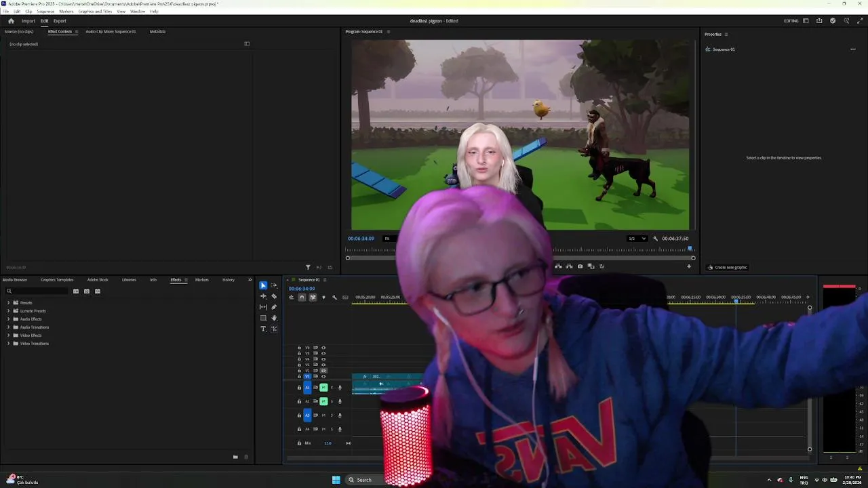Select the Rectangle tool
The width and height of the screenshot is (868, 488).
point(263,318)
